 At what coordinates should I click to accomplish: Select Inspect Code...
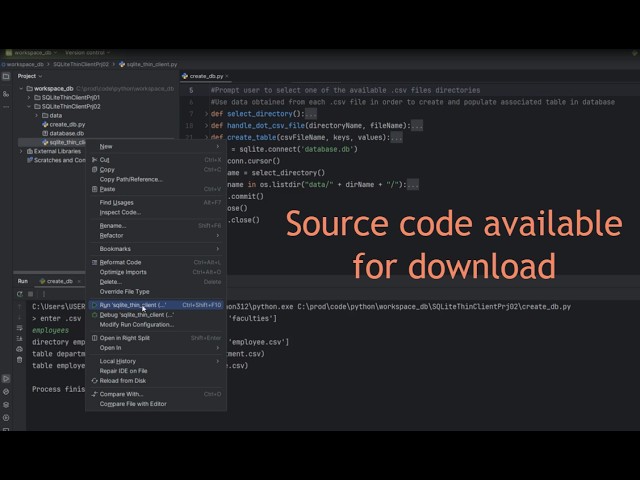tap(156, 212)
